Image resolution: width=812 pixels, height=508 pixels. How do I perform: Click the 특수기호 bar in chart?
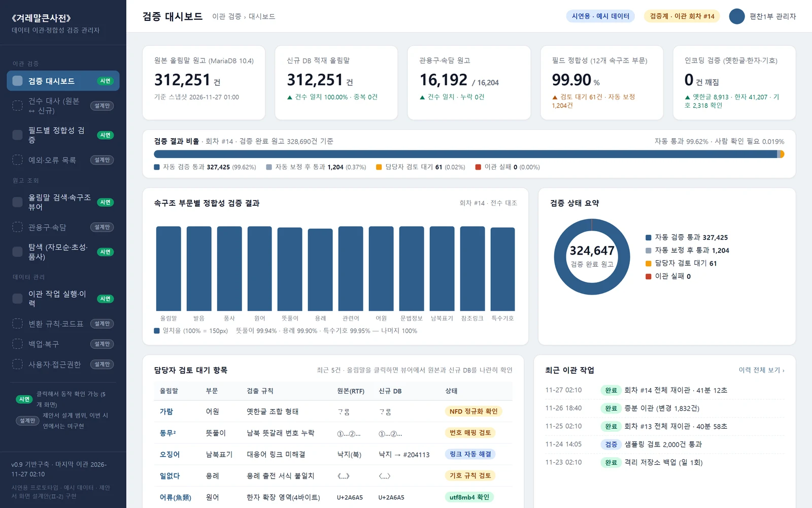(x=502, y=269)
